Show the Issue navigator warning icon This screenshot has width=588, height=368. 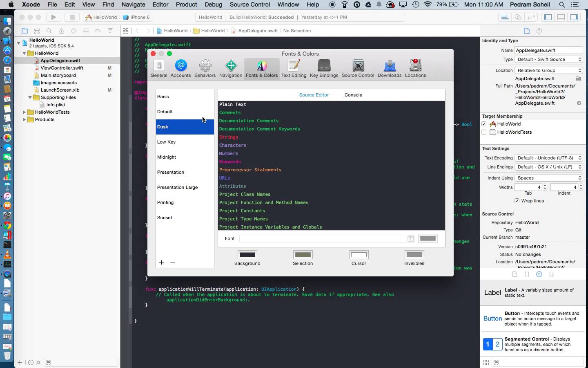pos(61,31)
